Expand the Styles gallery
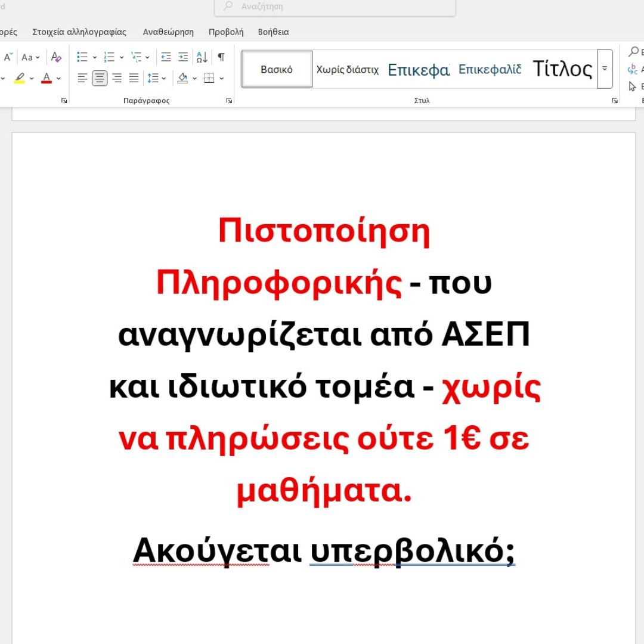The image size is (644, 644). point(605,69)
